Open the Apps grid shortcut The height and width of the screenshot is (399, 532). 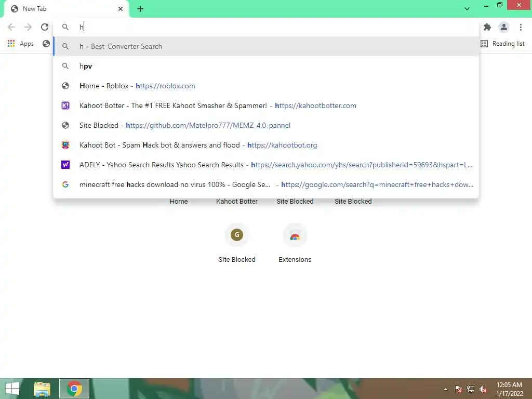21,44
